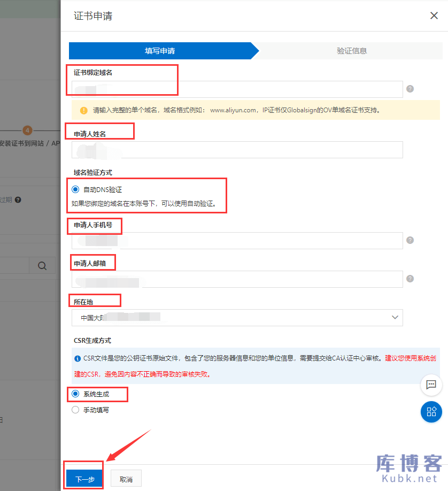
Task: Click the help icon beside 证书绑定域名 field
Action: (x=410, y=89)
